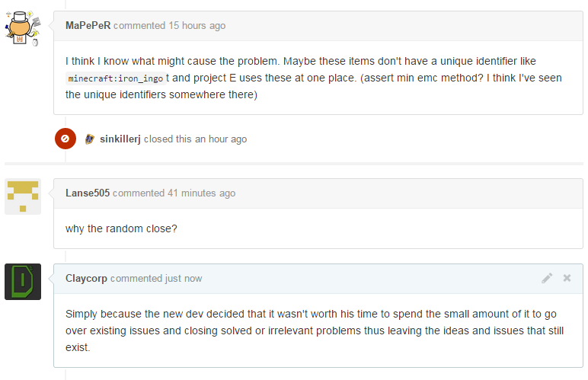
Task: Click MaPePeR's comment body paragraph
Action: [314, 78]
